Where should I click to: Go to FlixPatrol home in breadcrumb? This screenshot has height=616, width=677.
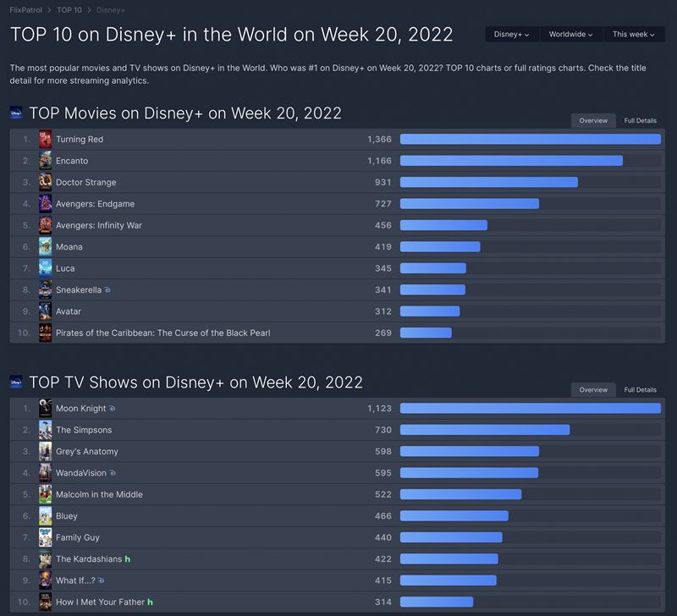(27, 10)
